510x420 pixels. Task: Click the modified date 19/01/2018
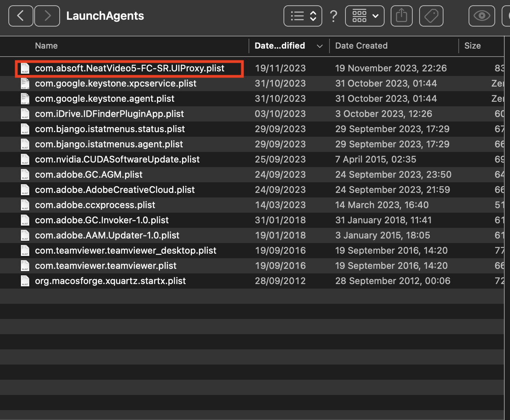tap(280, 235)
